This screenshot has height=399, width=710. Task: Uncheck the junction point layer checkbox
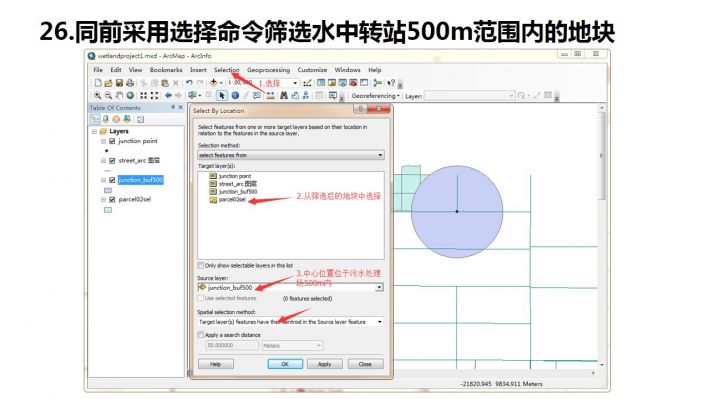coord(112,141)
